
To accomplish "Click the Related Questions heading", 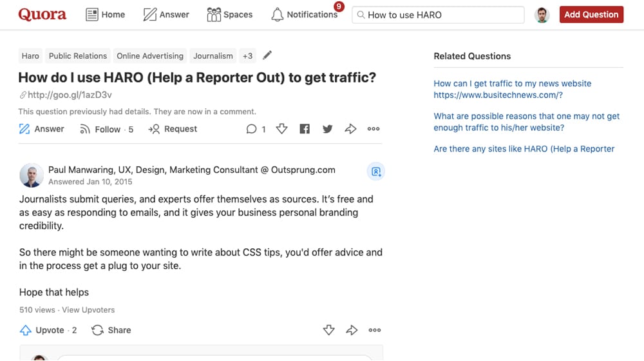I will 472,56.
